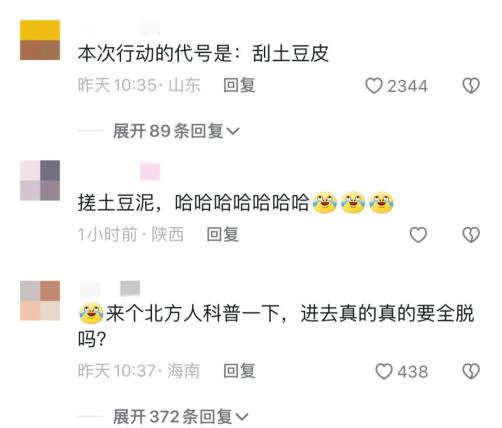Select the comment text 本次行动的代号是：刮土豆皮
The width and height of the screenshot is (502, 428).
pyautogui.click(x=203, y=53)
